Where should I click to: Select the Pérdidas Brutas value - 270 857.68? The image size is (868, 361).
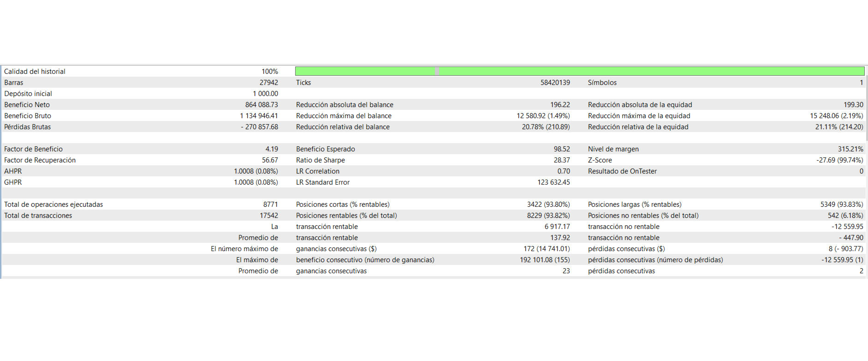tap(259, 127)
